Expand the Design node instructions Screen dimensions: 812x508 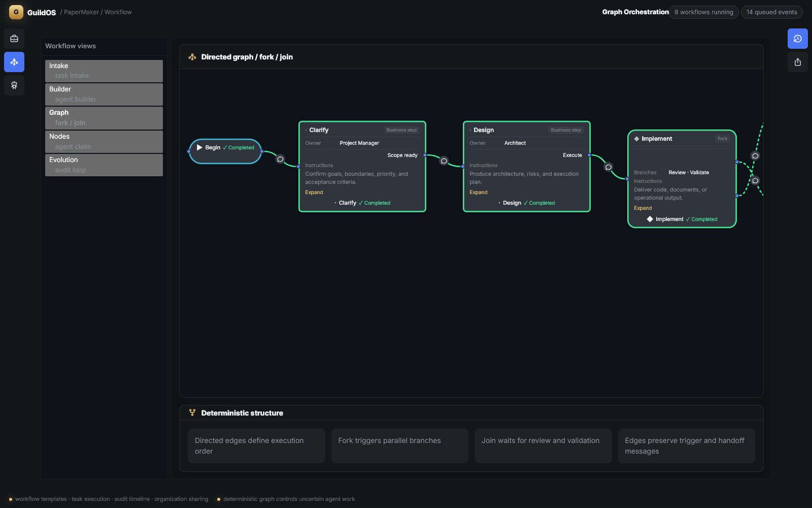(x=479, y=193)
